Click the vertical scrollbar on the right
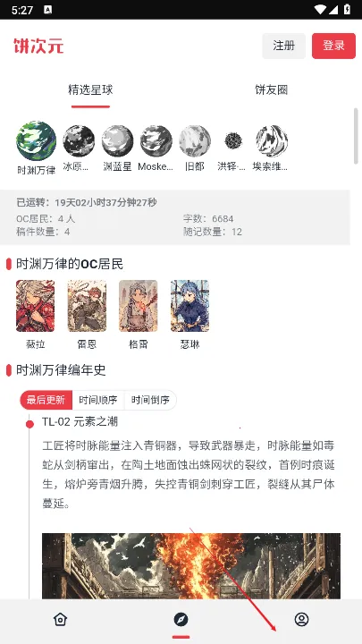 coord(356,136)
